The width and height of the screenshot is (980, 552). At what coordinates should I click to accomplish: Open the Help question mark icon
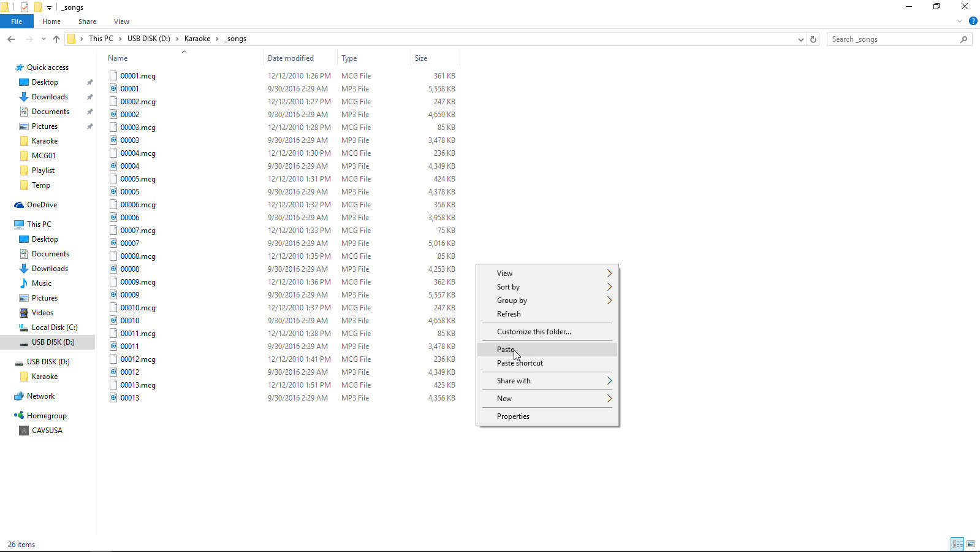click(973, 21)
